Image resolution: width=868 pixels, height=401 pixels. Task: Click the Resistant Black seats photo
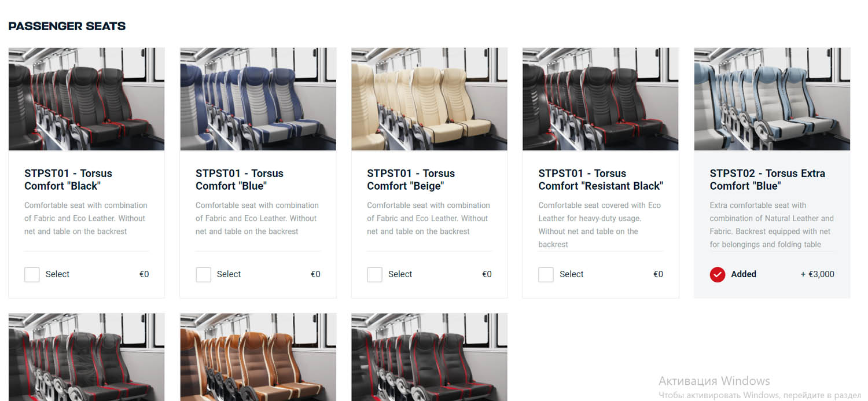601,99
